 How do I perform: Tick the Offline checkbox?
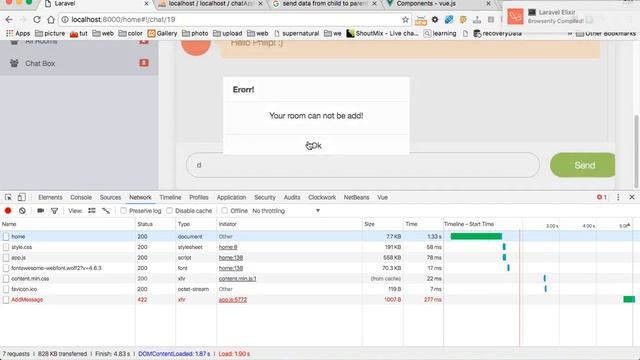point(224,211)
